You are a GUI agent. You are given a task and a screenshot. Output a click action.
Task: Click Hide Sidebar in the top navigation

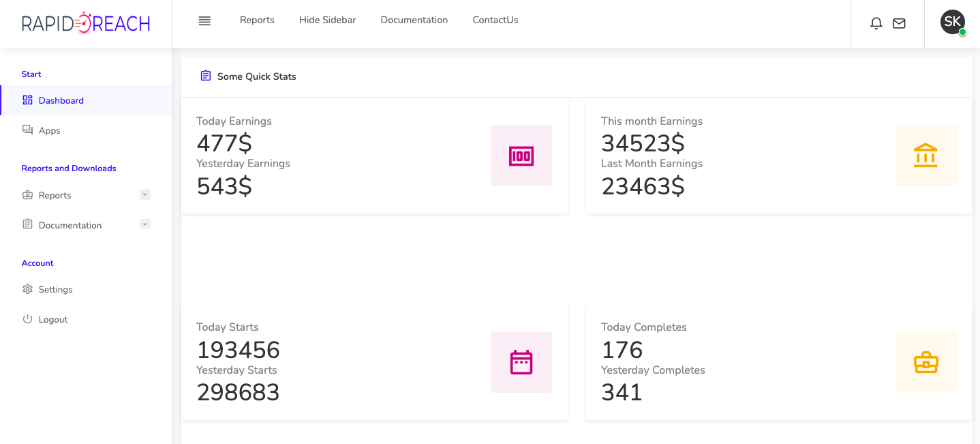click(328, 20)
